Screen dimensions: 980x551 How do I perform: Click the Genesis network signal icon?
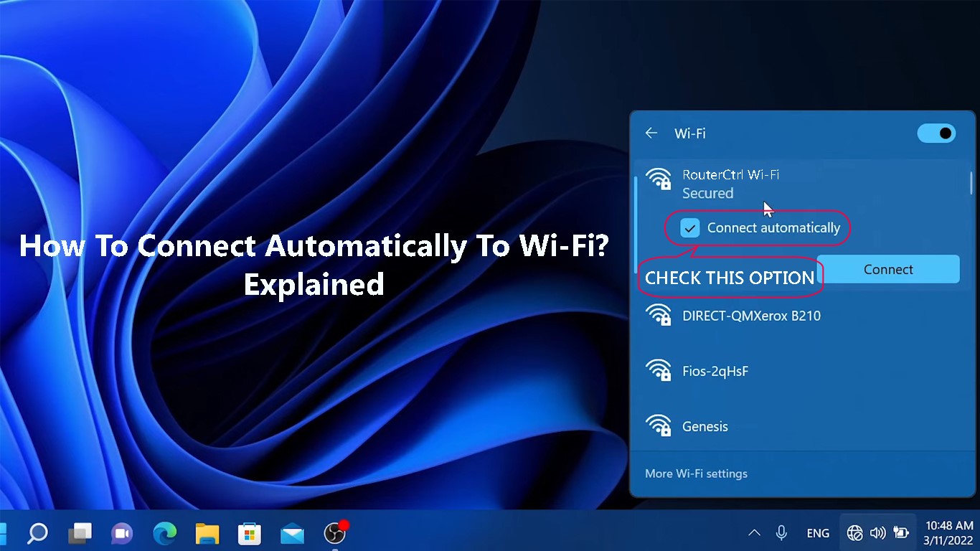(659, 425)
